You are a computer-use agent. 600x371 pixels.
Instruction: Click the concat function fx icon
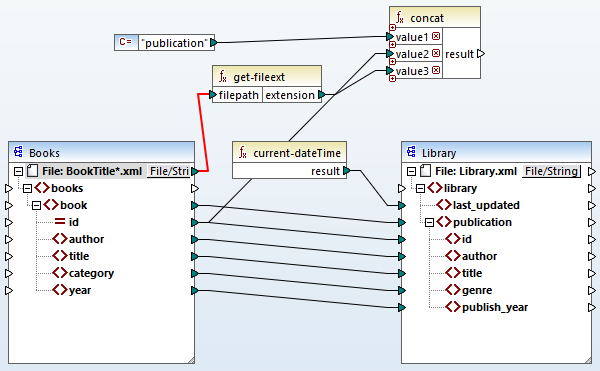coord(399,18)
